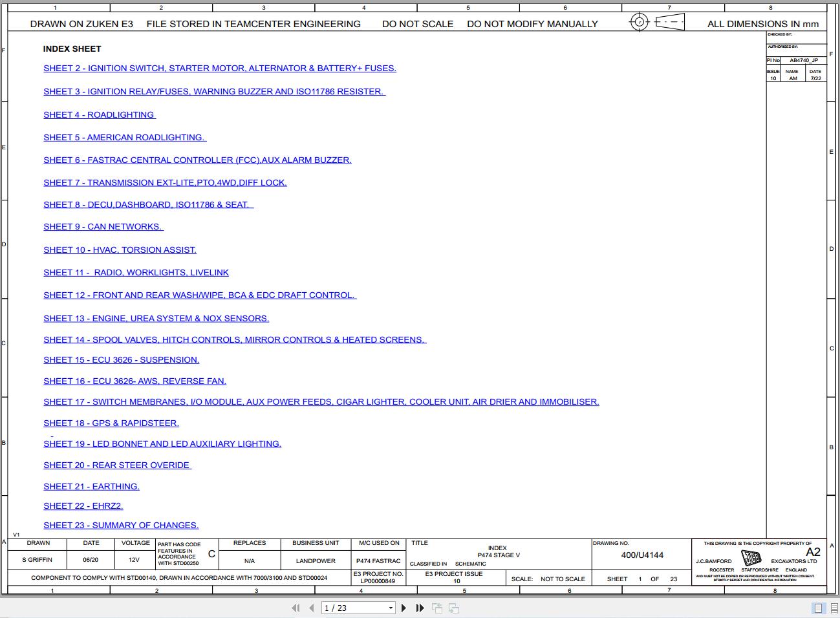
Task: Jump to the last page
Action: click(x=420, y=608)
